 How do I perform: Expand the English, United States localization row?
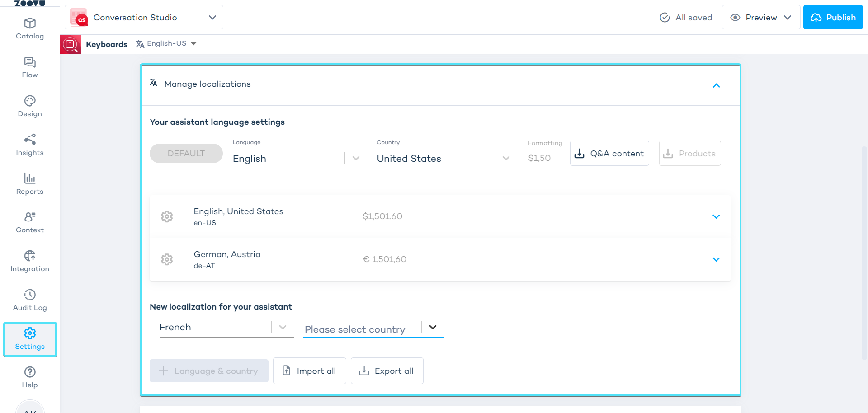pyautogui.click(x=716, y=216)
